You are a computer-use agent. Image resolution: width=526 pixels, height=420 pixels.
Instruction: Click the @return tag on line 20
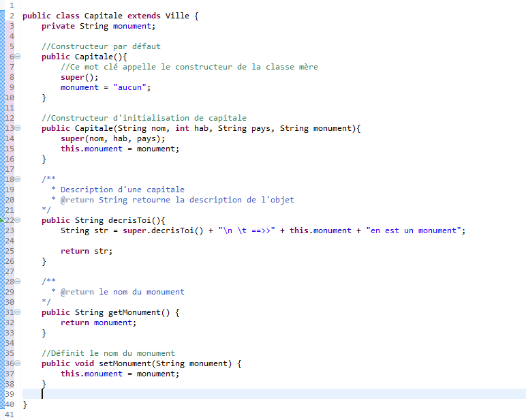77,200
